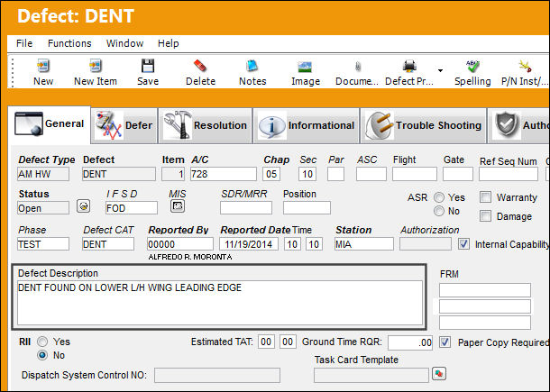Expand the Defect Print dropdown arrow
550x392 pixels.
[440, 70]
